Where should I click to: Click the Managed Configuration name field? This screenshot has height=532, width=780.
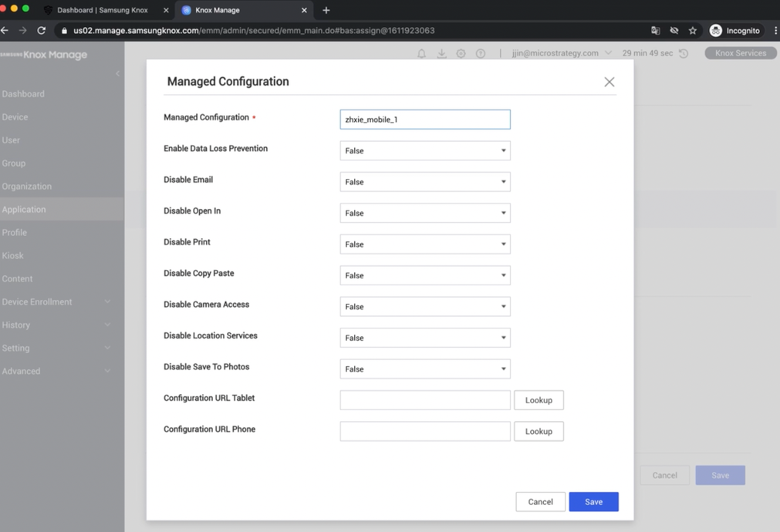pyautogui.click(x=424, y=119)
